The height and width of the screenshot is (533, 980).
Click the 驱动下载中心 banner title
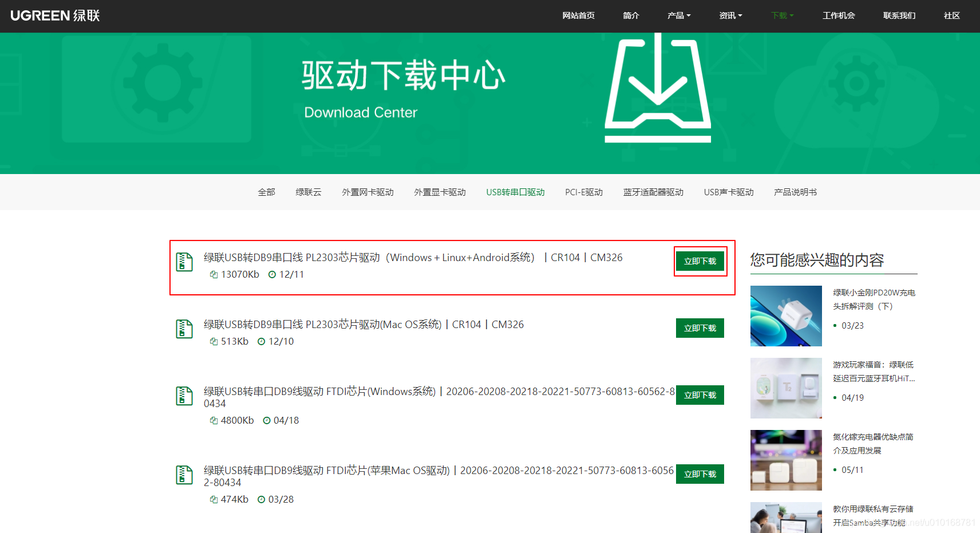coord(404,76)
